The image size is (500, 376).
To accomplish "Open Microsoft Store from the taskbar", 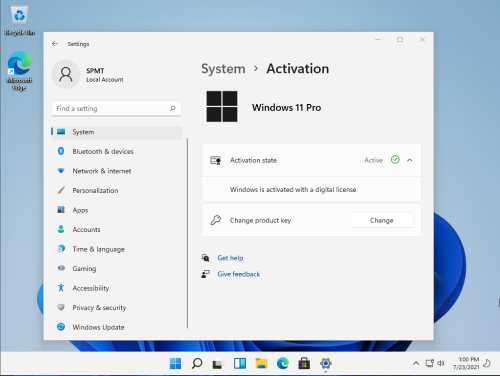I will coord(304,363).
